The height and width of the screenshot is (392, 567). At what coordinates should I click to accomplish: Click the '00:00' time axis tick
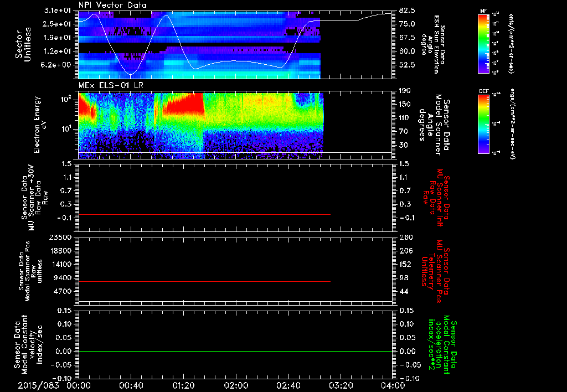coord(79,385)
